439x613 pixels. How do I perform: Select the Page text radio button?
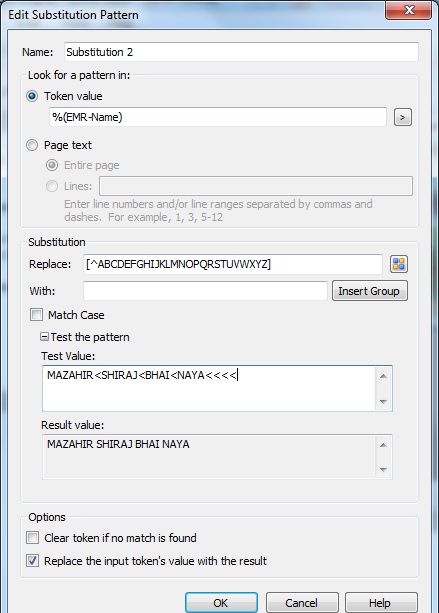[x=32, y=145]
